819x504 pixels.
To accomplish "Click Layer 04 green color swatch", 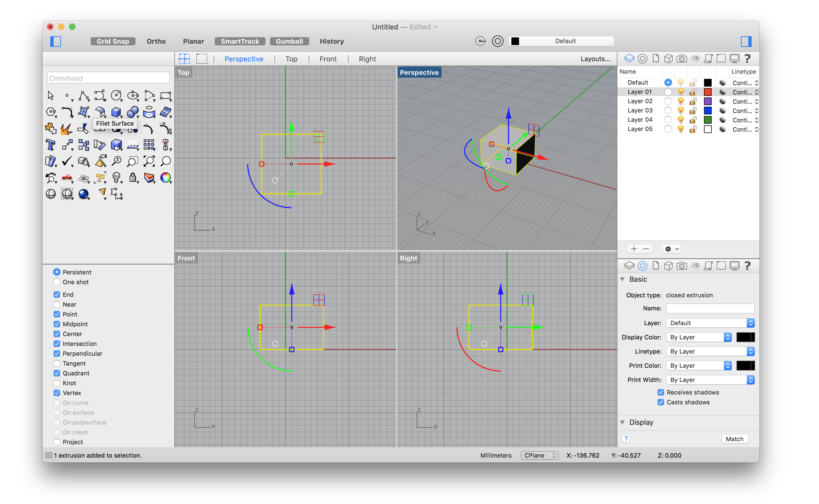I will point(708,120).
